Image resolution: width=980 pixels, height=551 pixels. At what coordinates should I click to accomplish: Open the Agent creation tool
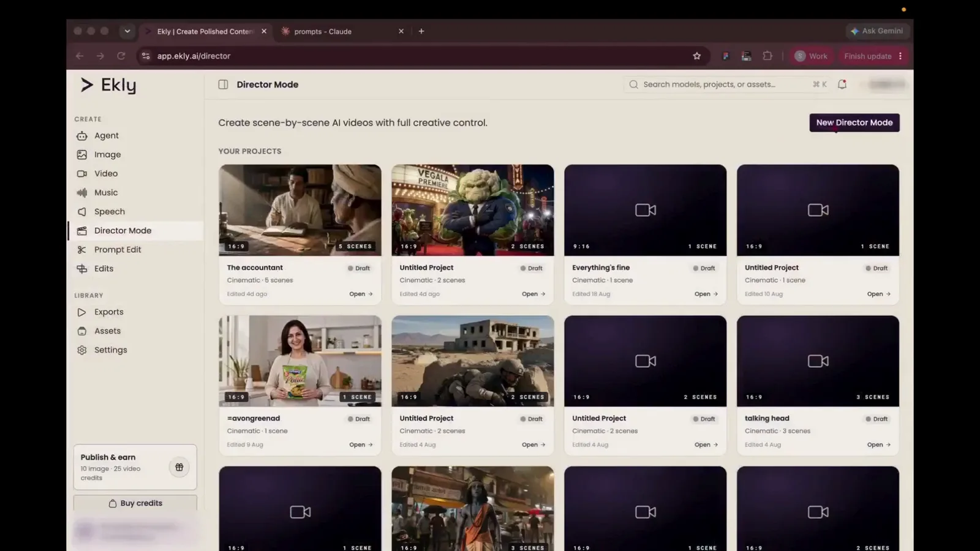point(106,135)
